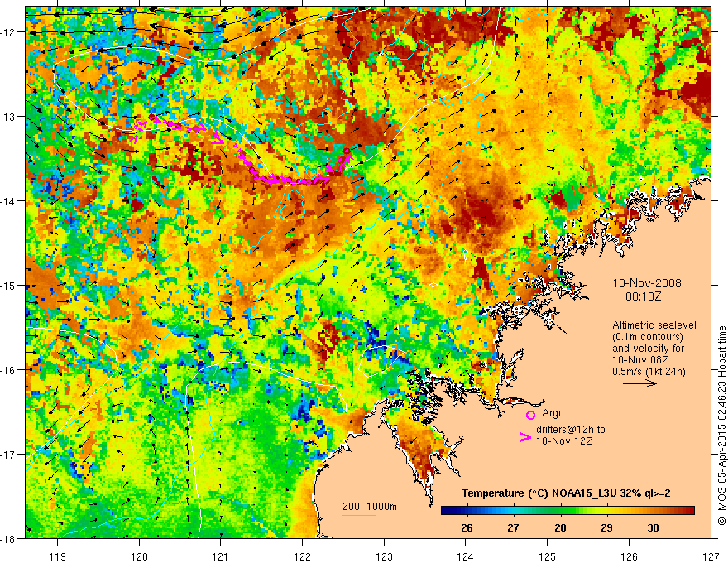Click the latitude axis label -17

point(9,455)
